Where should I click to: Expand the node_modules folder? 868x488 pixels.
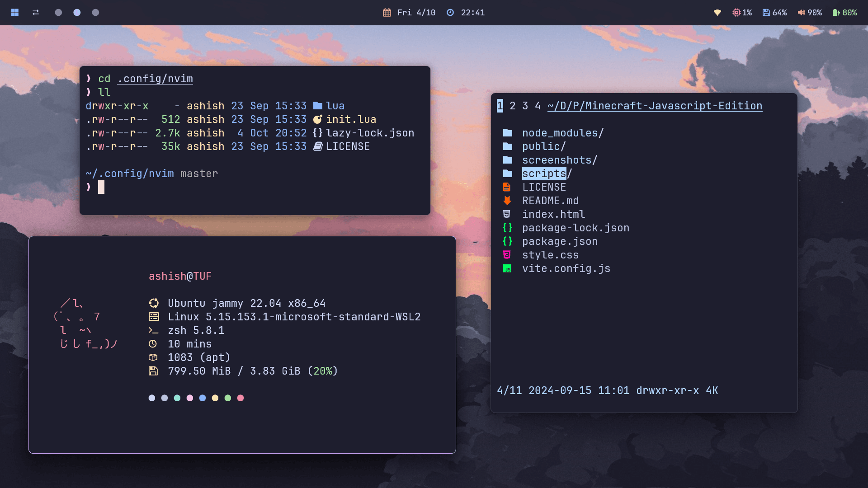point(562,133)
